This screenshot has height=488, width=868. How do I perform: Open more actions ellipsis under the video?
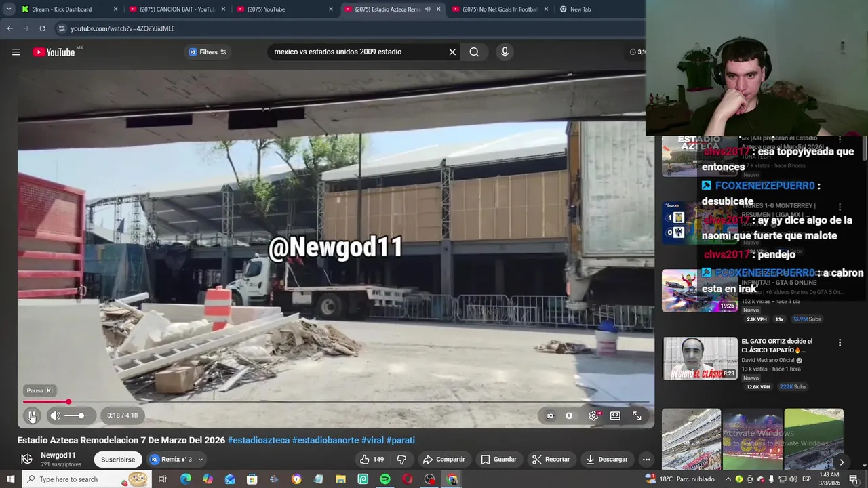click(x=646, y=459)
